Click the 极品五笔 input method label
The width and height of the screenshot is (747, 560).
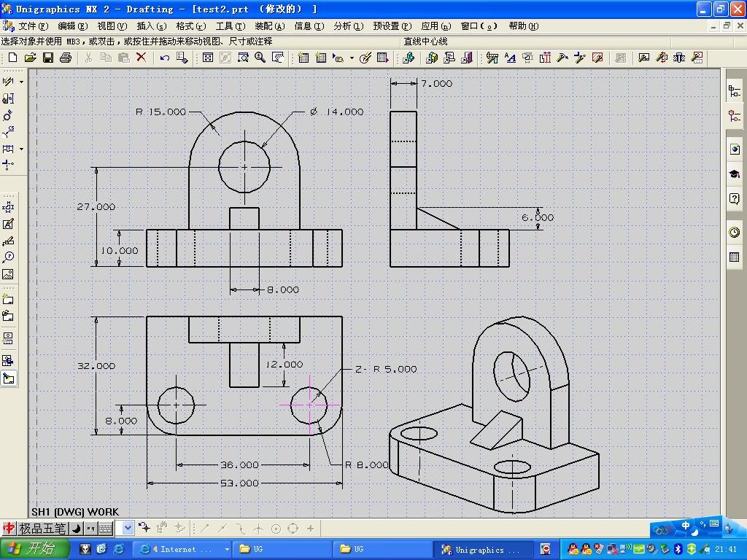[x=42, y=528]
